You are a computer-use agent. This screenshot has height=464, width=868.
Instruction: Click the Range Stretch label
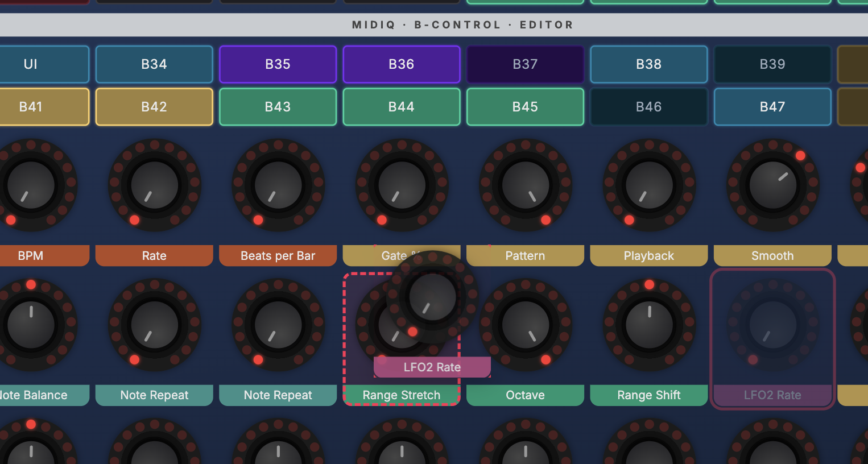(x=402, y=395)
